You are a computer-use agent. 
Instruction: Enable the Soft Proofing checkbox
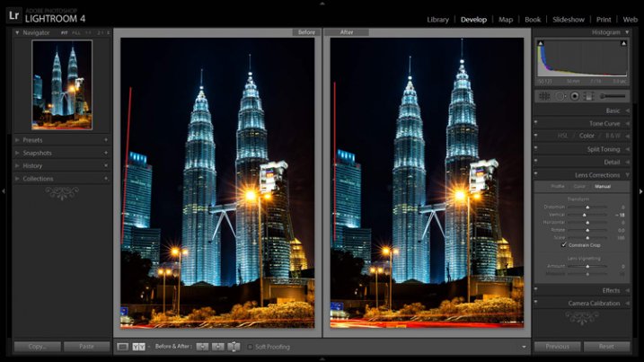tap(250, 347)
